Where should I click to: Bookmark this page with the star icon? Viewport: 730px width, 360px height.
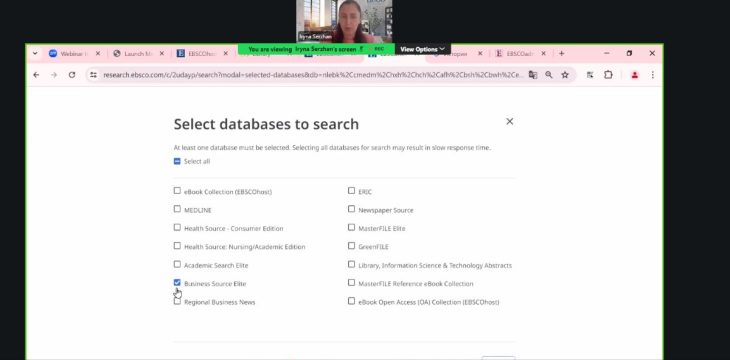point(565,75)
